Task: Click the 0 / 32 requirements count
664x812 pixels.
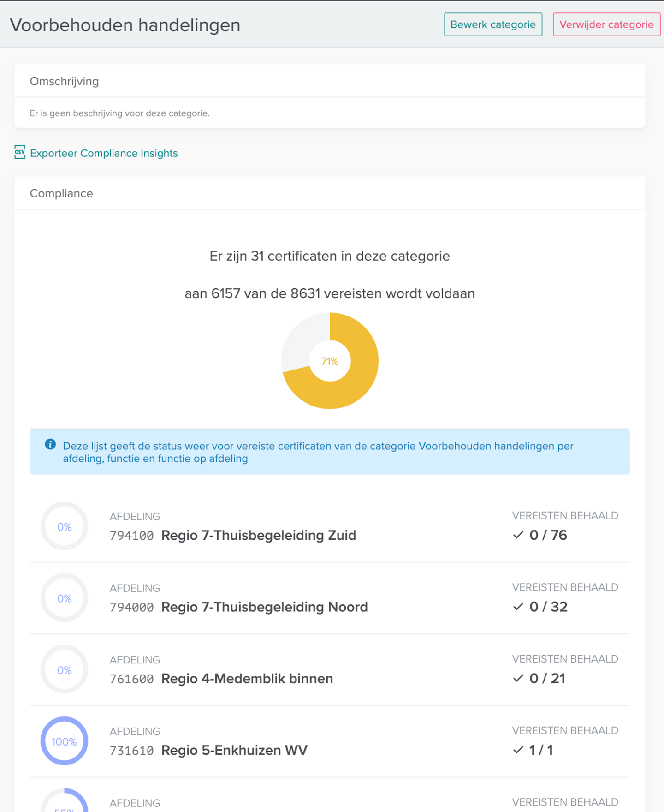Action: tap(548, 607)
